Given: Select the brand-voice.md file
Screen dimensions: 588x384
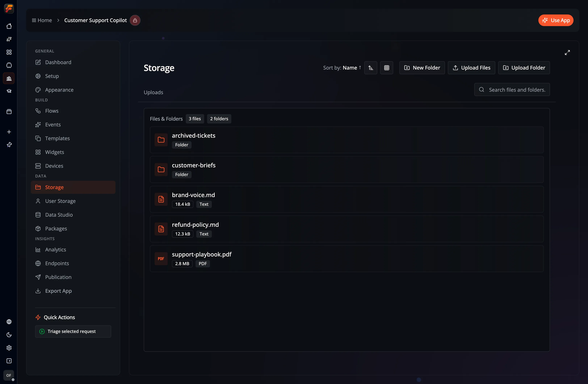Looking at the screenshot, I should (347, 199).
